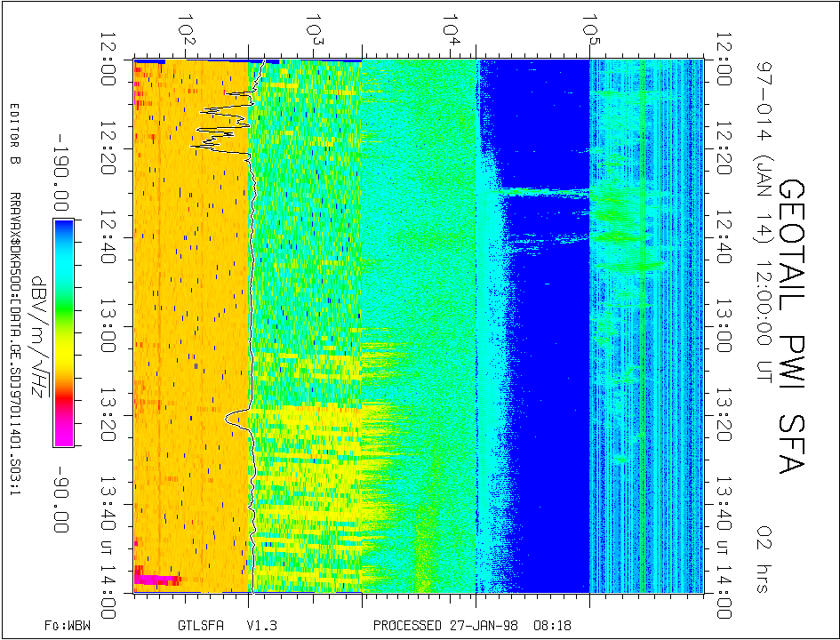Select the 10^5 frequency axis label
The height and width of the screenshot is (640, 840).
tap(588, 31)
